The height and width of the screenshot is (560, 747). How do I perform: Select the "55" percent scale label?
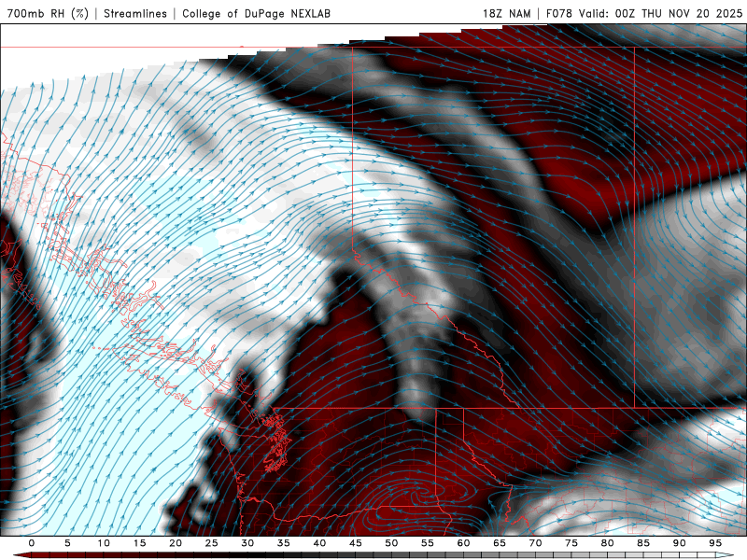pos(428,543)
